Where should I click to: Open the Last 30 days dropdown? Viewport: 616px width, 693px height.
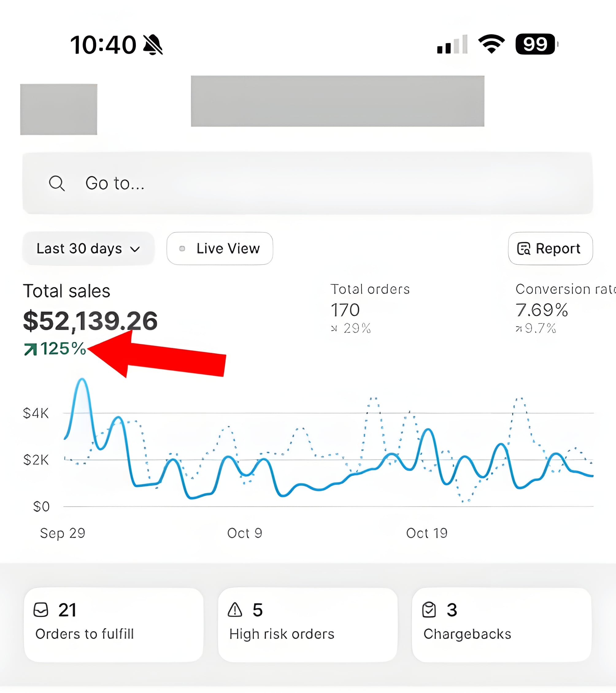pyautogui.click(x=88, y=248)
